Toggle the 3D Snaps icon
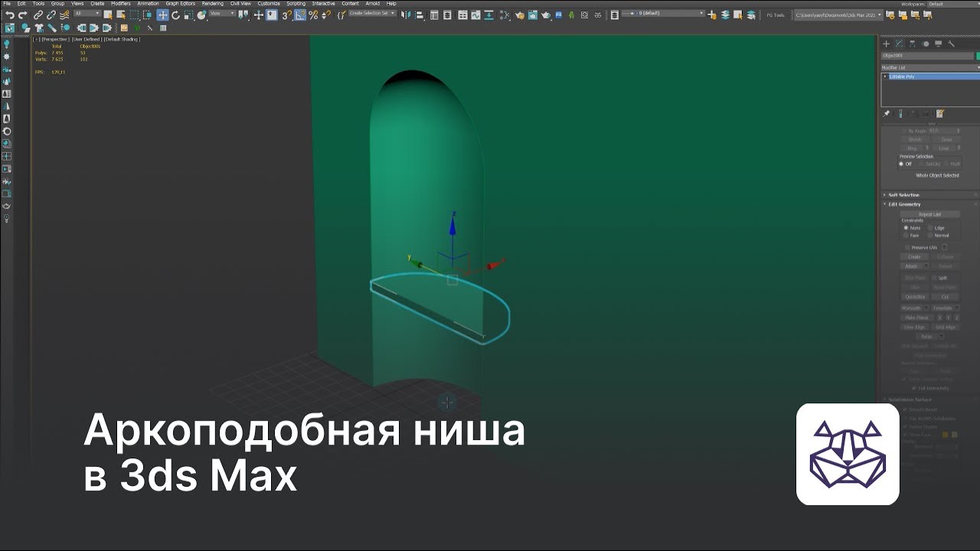This screenshot has height=551, width=980. point(286,15)
